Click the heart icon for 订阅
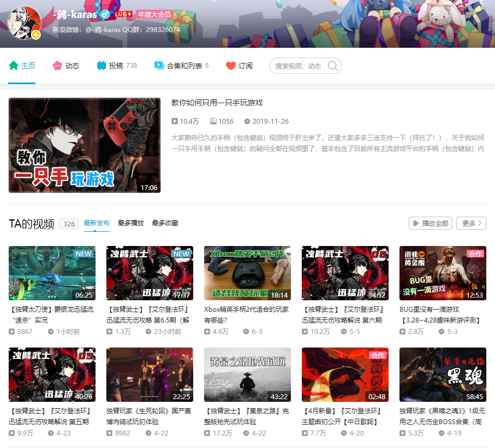The width and height of the screenshot is (495, 448). 231,66
